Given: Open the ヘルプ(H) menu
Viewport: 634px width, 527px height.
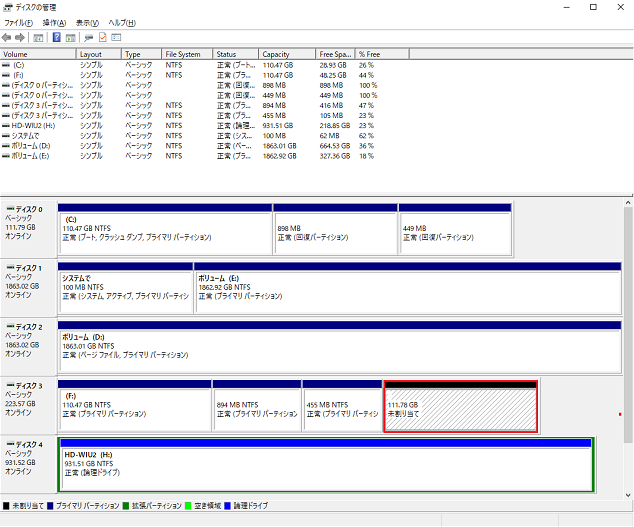Looking at the screenshot, I should [x=122, y=23].
